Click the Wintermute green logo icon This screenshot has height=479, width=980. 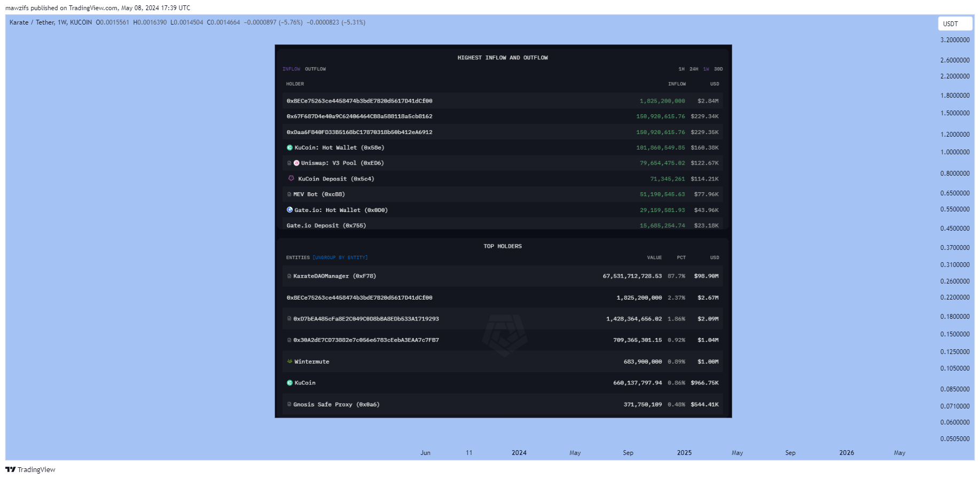pyautogui.click(x=289, y=362)
